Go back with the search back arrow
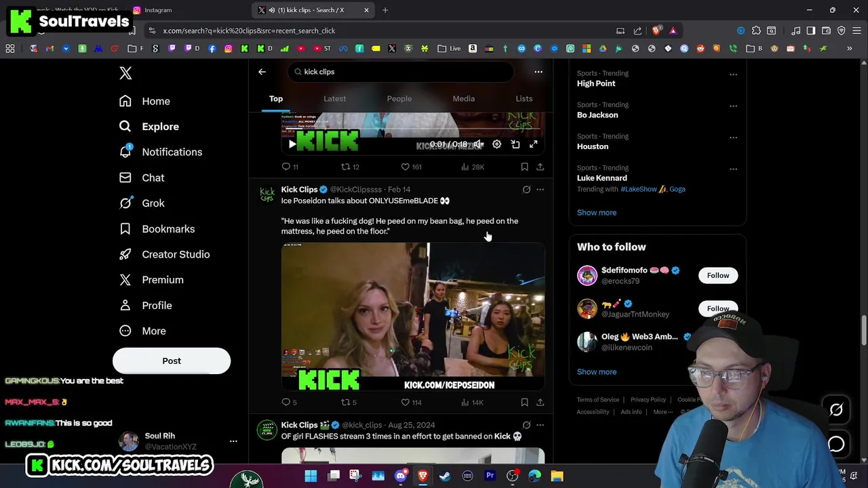 tap(262, 72)
